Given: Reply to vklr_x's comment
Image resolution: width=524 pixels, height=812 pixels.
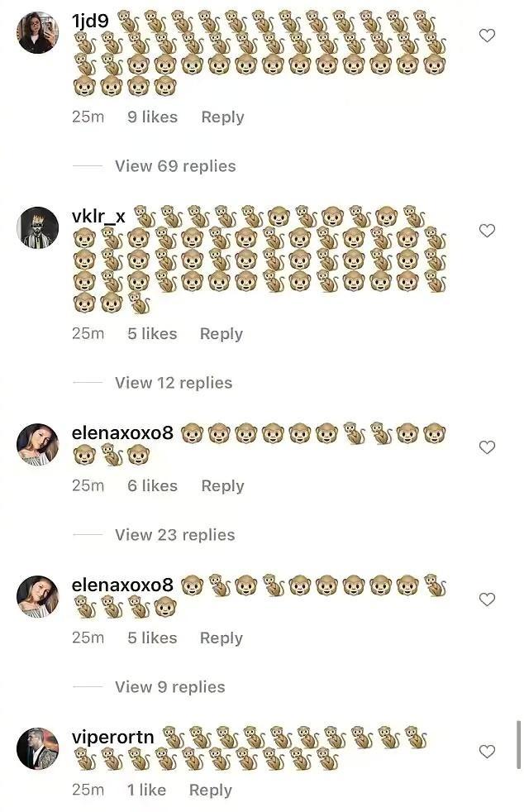Looking at the screenshot, I should tap(222, 334).
